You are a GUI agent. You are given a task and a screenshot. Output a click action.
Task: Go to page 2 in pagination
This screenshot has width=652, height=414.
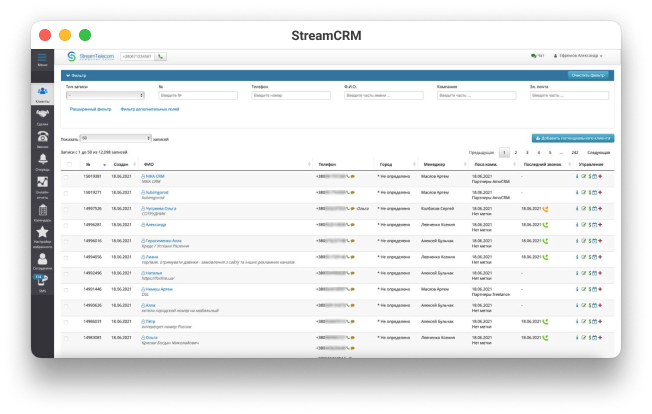(515, 151)
